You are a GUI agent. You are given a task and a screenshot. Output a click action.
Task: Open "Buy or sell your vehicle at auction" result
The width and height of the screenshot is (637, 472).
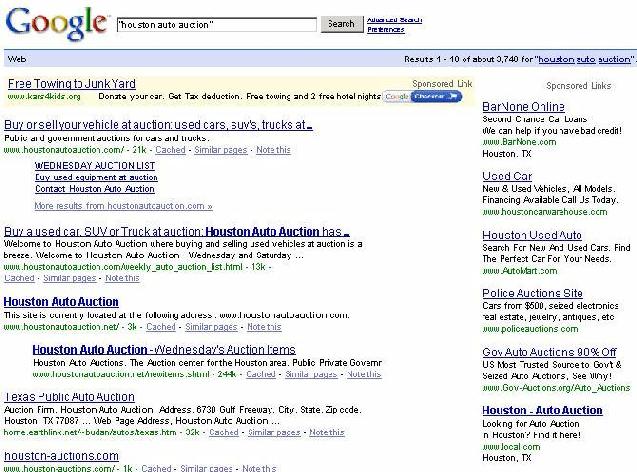coord(158,125)
